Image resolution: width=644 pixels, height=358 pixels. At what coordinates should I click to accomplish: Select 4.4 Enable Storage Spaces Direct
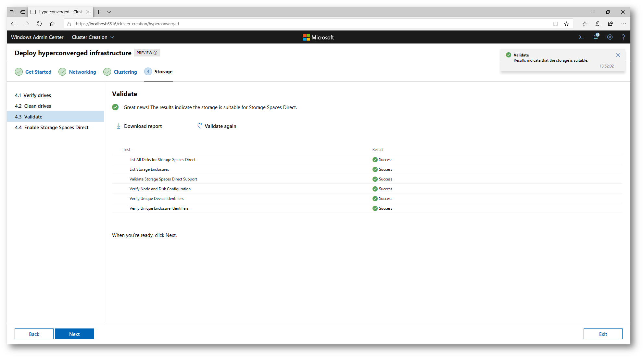pos(55,128)
